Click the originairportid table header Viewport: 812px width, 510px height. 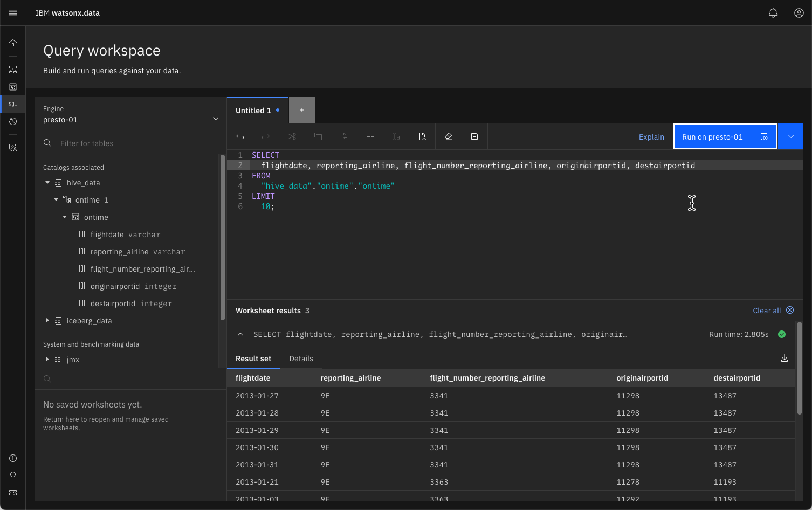pyautogui.click(x=642, y=378)
